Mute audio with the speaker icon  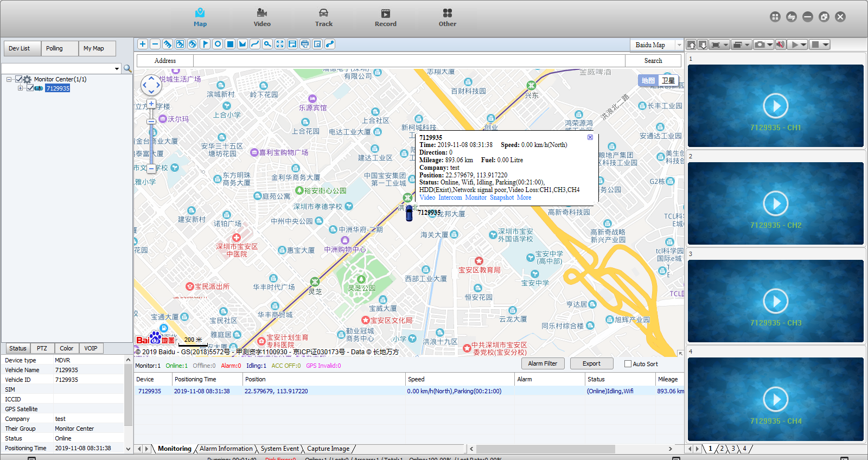click(x=780, y=45)
